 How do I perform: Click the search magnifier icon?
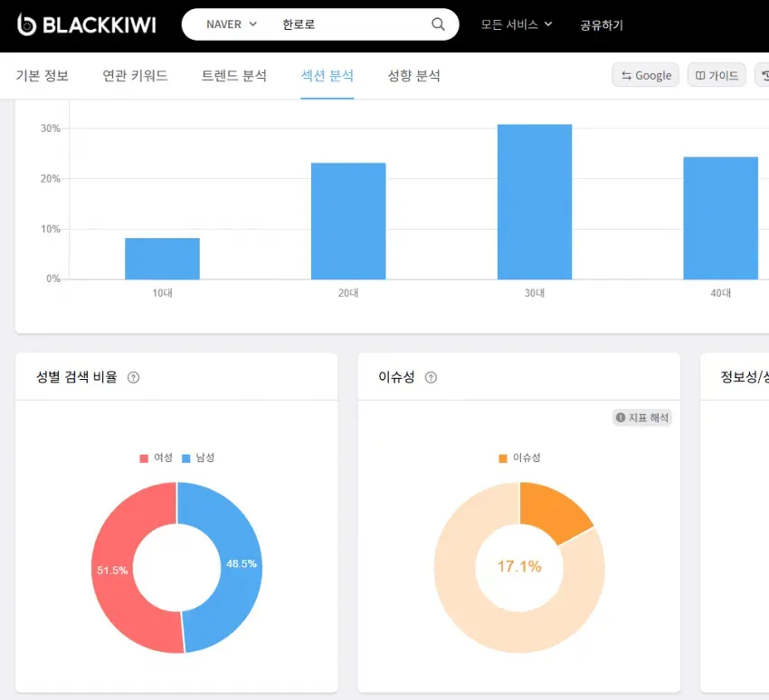pos(438,24)
